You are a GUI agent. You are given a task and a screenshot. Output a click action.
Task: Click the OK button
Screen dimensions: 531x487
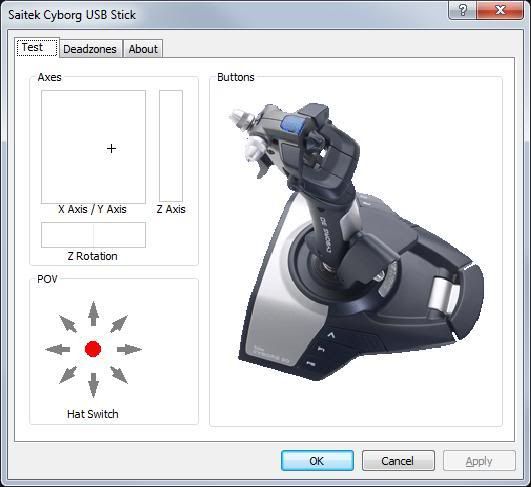(x=317, y=461)
